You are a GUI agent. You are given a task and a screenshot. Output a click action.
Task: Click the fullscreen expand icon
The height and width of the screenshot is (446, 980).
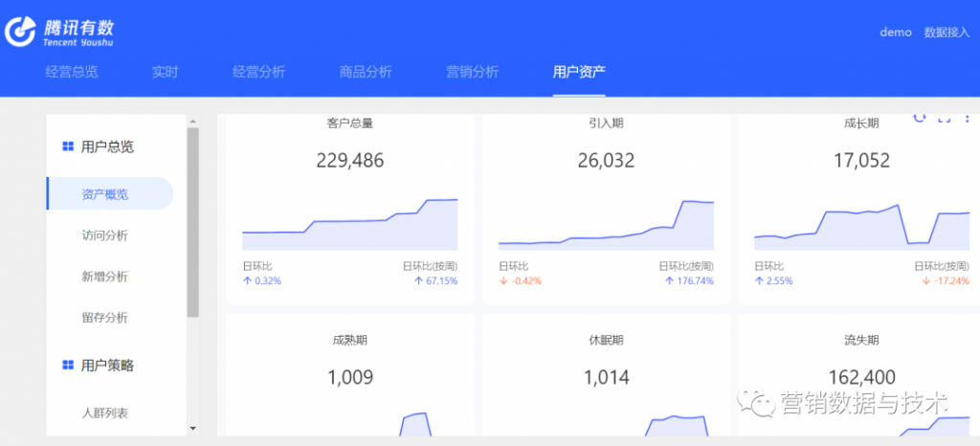(944, 118)
